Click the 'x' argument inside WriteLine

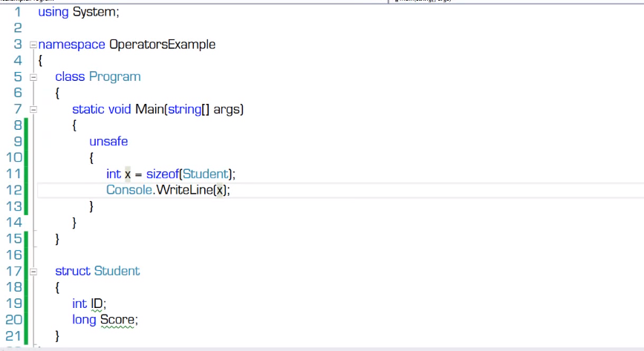click(220, 191)
